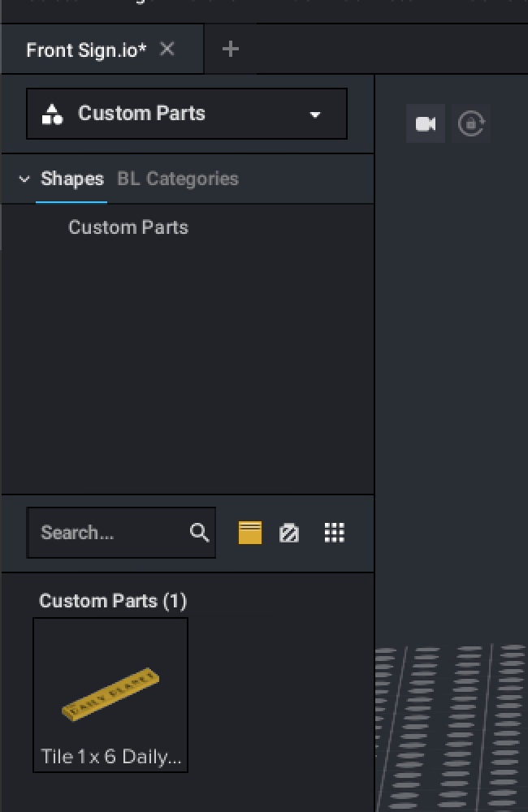The width and height of the screenshot is (528, 812).
Task: Click the Search parts input field
Action: click(110, 533)
